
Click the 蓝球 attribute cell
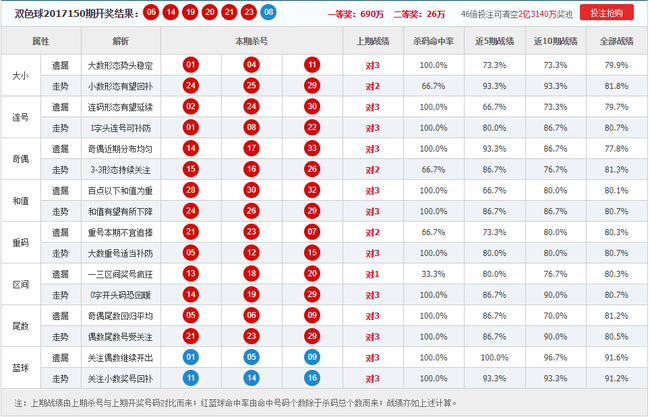pyautogui.click(x=21, y=368)
